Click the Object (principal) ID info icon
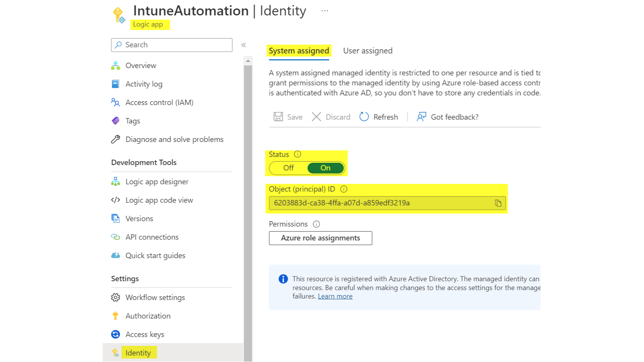Image resolution: width=644 pixels, height=362 pixels. 344,189
